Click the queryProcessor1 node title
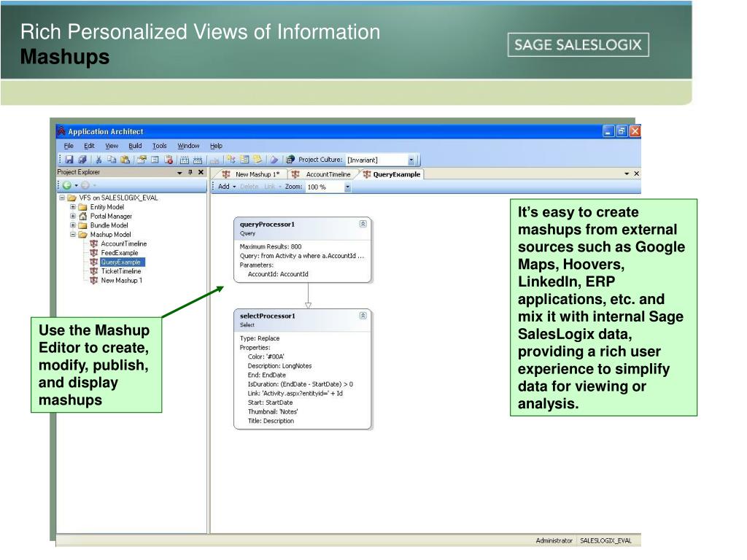This screenshot has width=747, height=560. pos(267,225)
